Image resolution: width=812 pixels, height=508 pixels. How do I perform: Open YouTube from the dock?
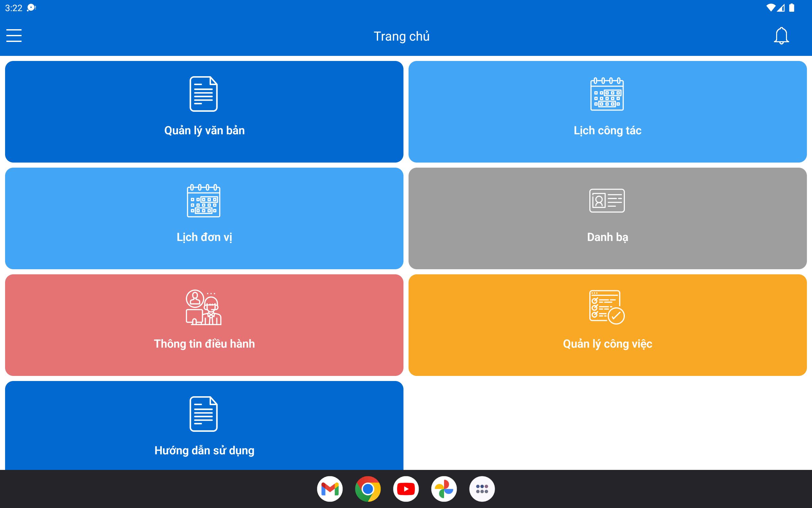point(406,489)
